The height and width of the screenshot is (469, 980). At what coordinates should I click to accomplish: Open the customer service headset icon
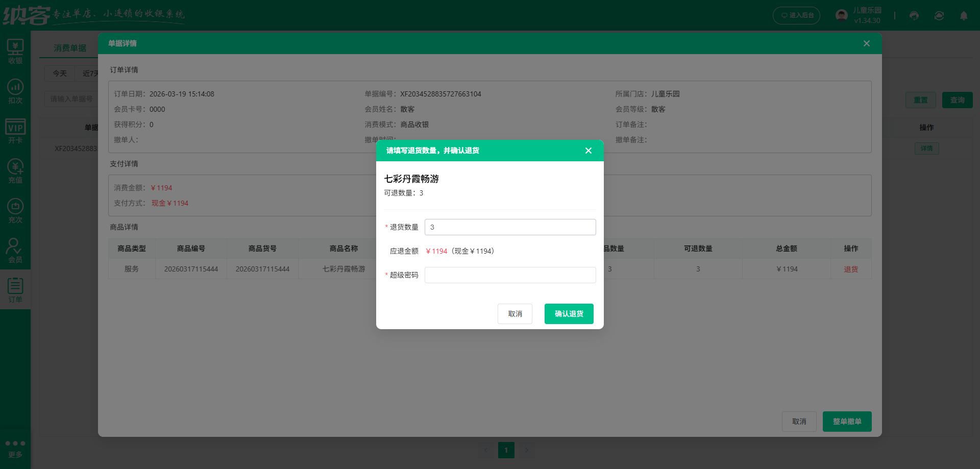coord(914,16)
